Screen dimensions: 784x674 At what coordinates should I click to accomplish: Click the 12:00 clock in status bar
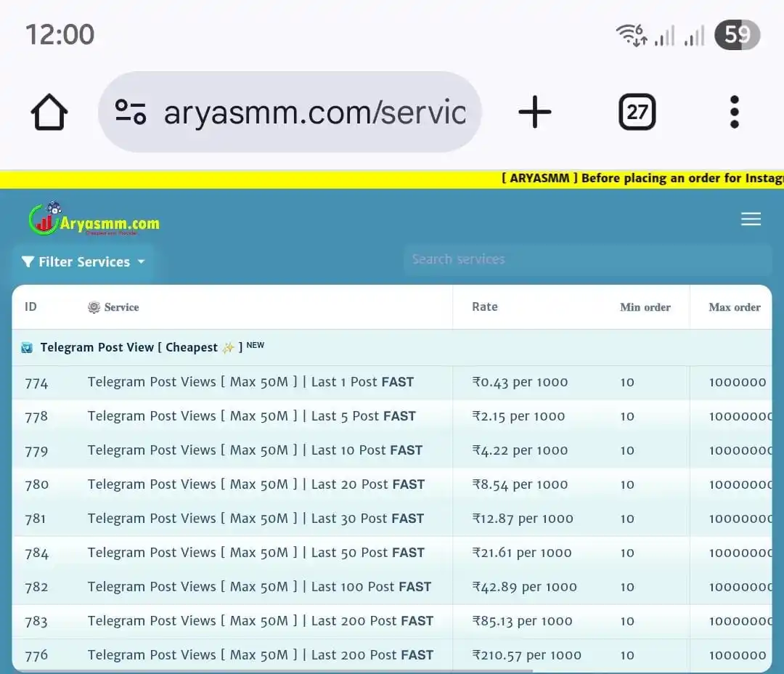click(x=60, y=35)
